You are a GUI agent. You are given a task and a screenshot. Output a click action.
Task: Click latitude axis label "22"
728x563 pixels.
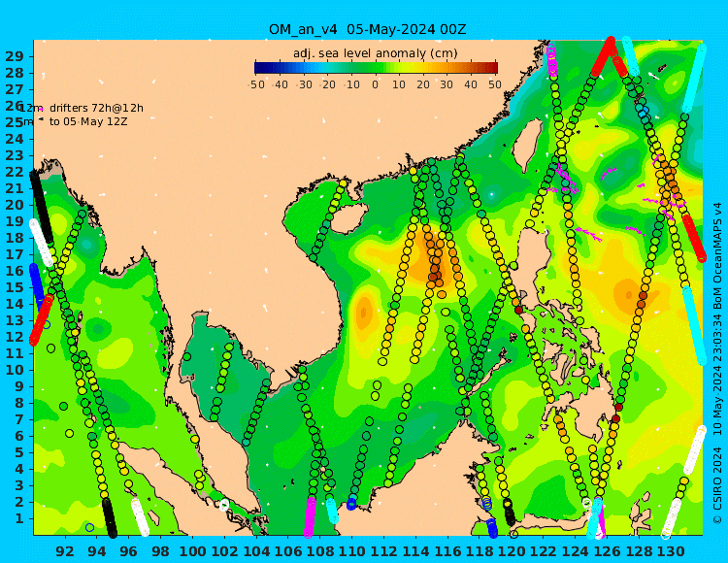tap(14, 172)
